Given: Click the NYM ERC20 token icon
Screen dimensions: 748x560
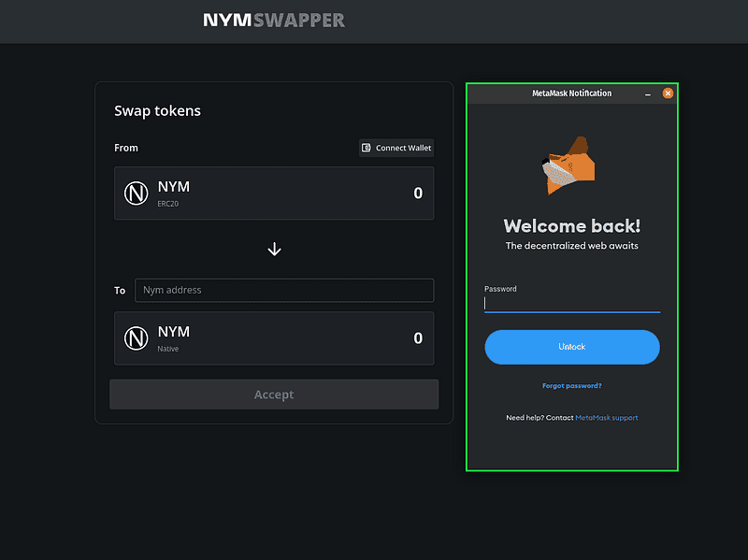Looking at the screenshot, I should [137, 194].
